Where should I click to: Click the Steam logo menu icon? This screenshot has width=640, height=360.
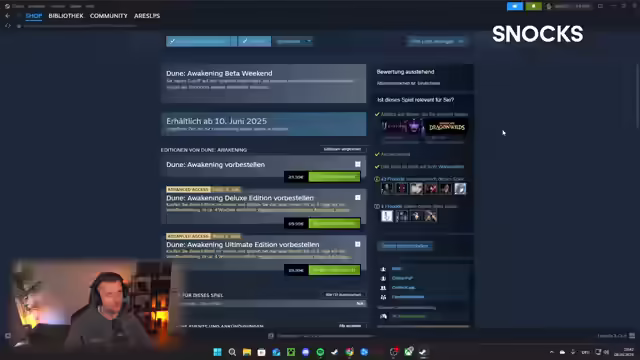(7, 6)
